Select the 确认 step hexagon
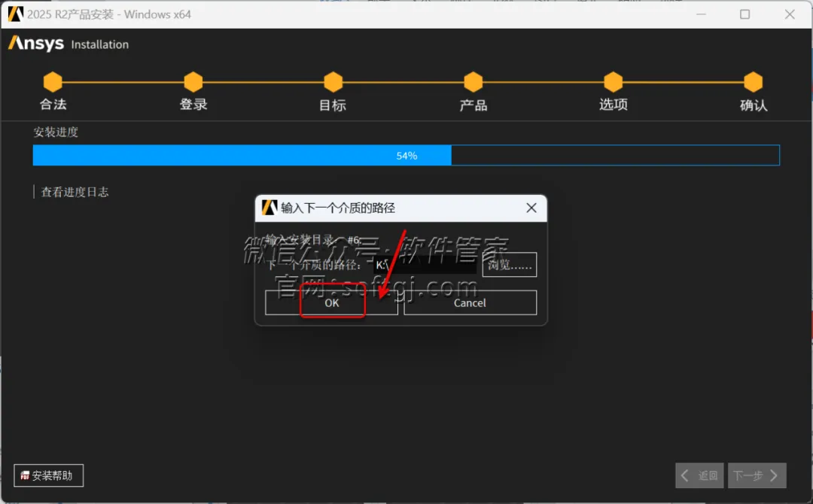Image resolution: width=813 pixels, height=504 pixels. (754, 81)
